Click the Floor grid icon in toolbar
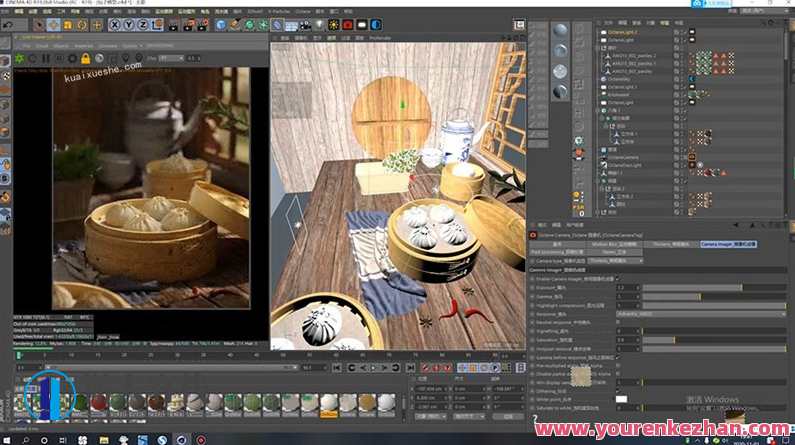Screen dimensions: 795x445 [292, 24]
